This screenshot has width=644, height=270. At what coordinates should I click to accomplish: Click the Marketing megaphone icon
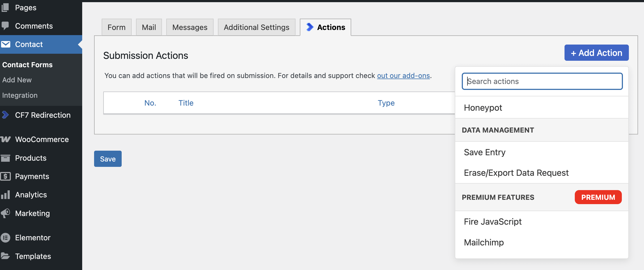[x=5, y=213]
